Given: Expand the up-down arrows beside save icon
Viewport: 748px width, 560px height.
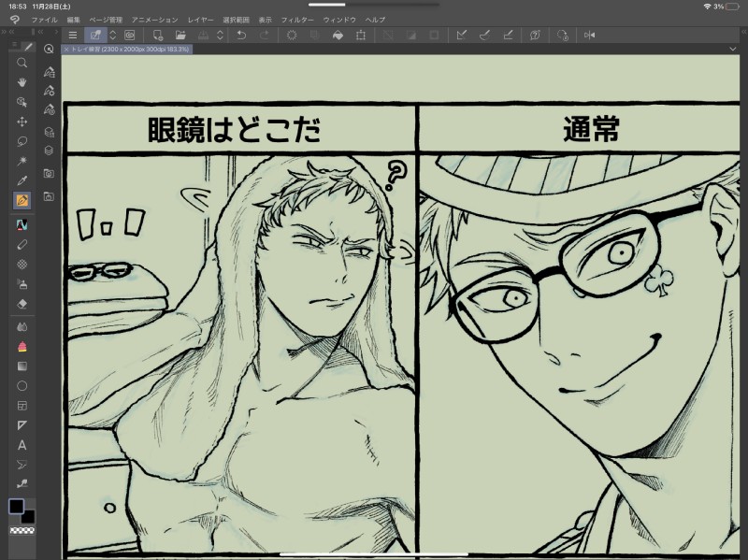Looking at the screenshot, I should (220, 35).
